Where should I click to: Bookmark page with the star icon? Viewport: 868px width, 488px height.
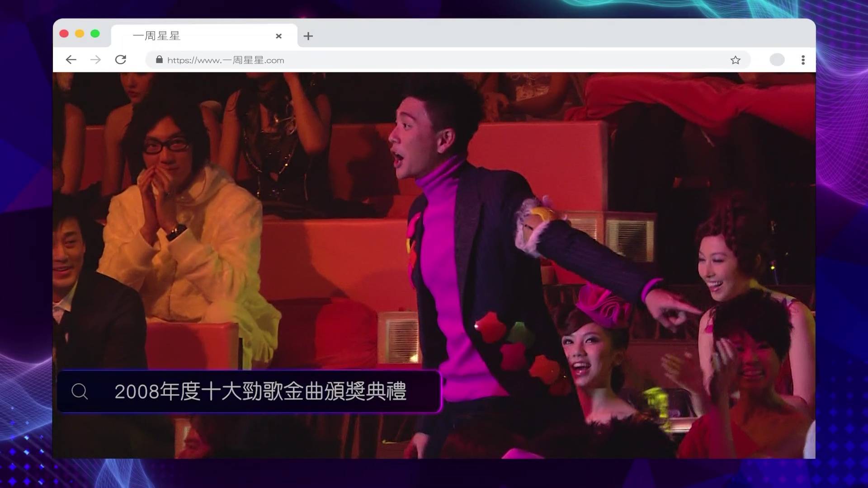(x=735, y=60)
